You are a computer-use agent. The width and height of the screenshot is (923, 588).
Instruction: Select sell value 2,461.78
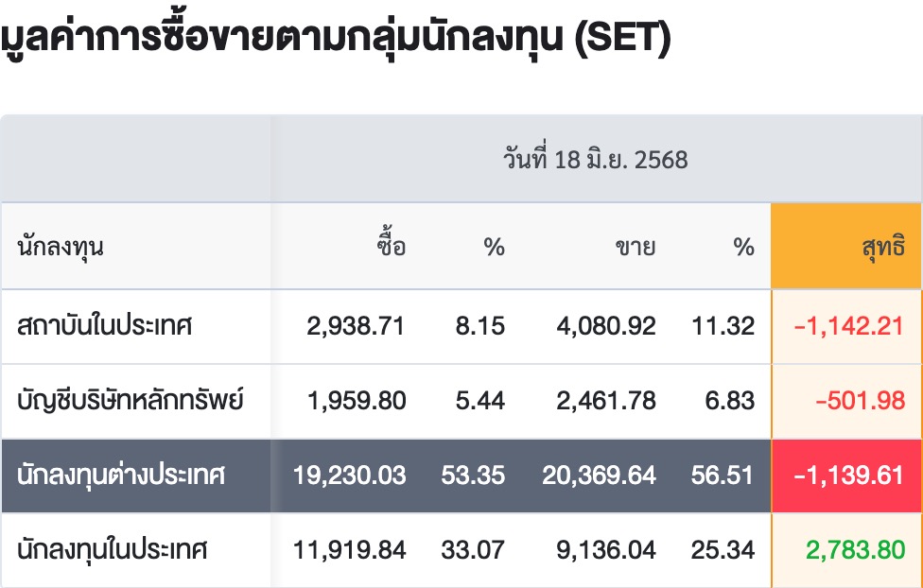coord(606,401)
